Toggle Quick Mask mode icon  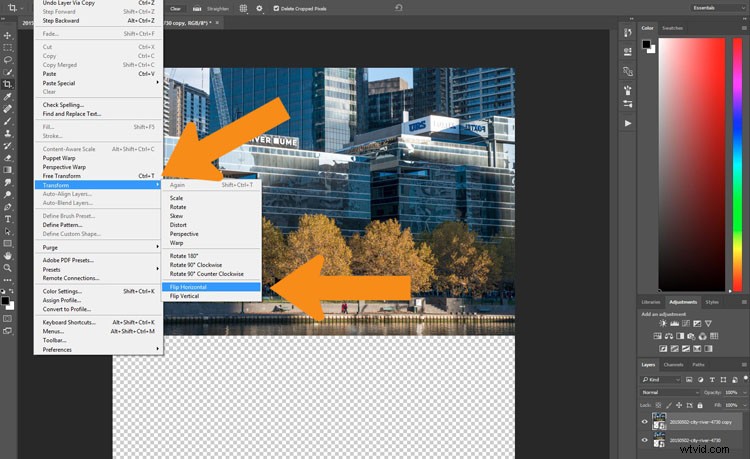click(8, 318)
